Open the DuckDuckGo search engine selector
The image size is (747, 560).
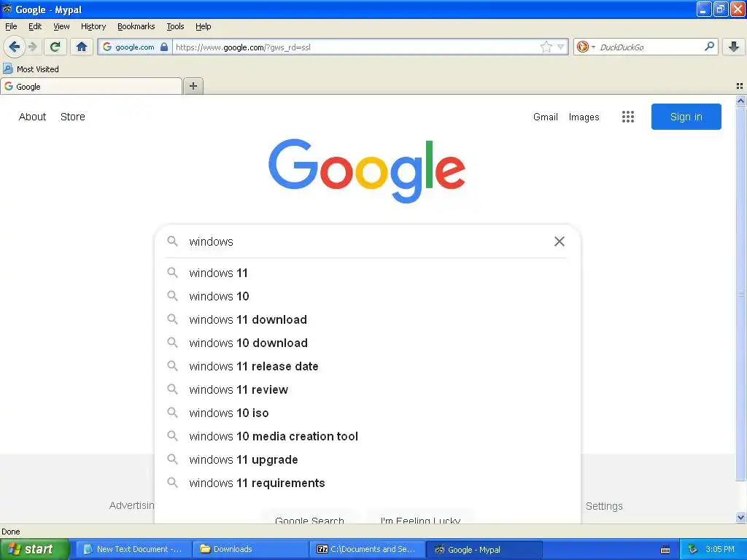point(586,47)
